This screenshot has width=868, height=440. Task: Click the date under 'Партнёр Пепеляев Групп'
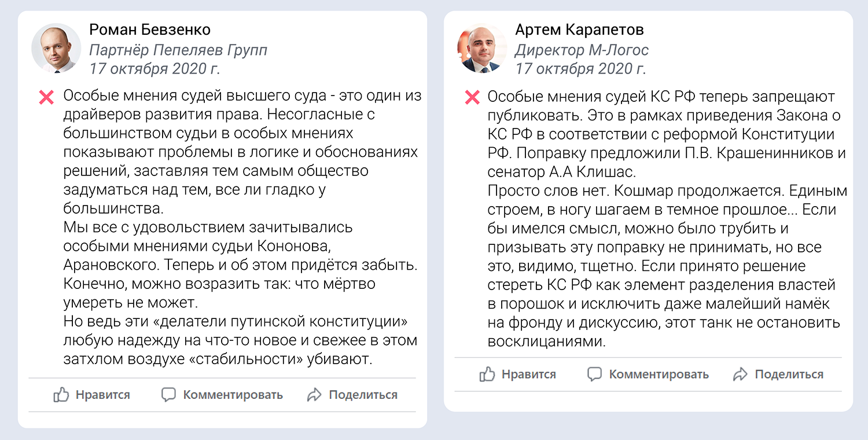155,69
